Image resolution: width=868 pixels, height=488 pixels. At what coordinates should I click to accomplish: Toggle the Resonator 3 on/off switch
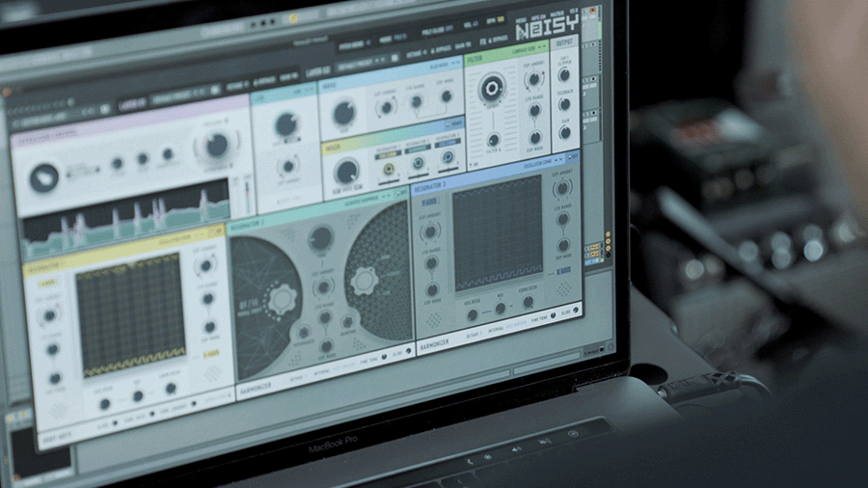pos(572,157)
